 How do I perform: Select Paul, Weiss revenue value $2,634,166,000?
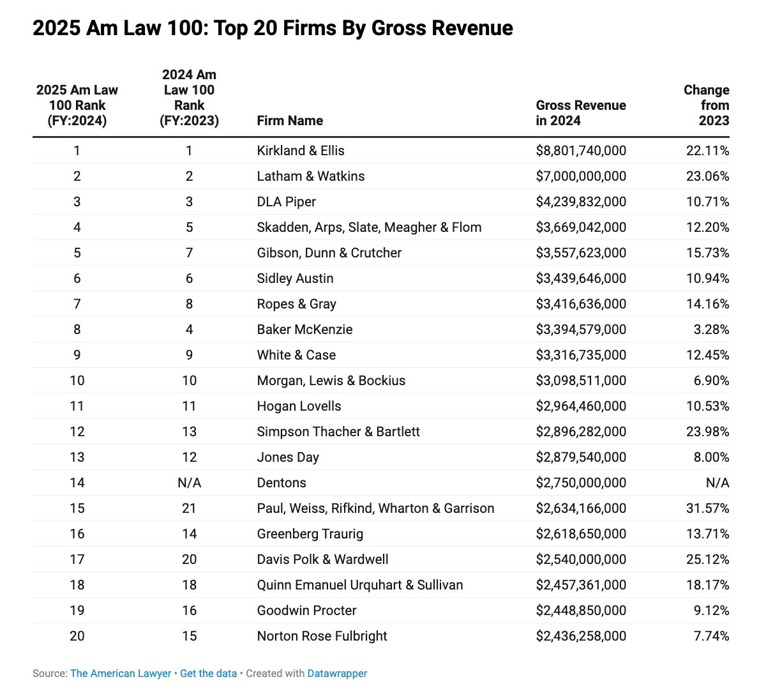[x=581, y=508]
